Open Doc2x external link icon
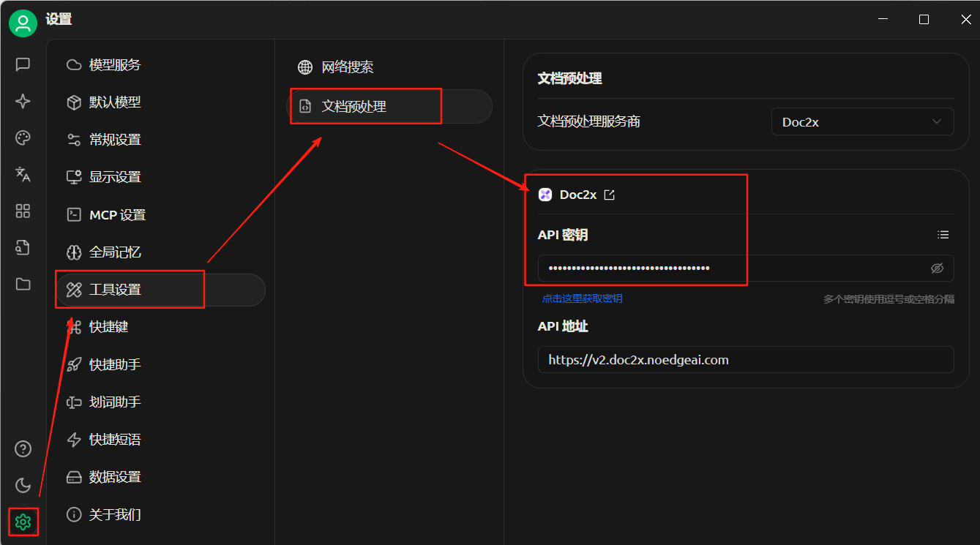The width and height of the screenshot is (980, 545). click(x=609, y=195)
